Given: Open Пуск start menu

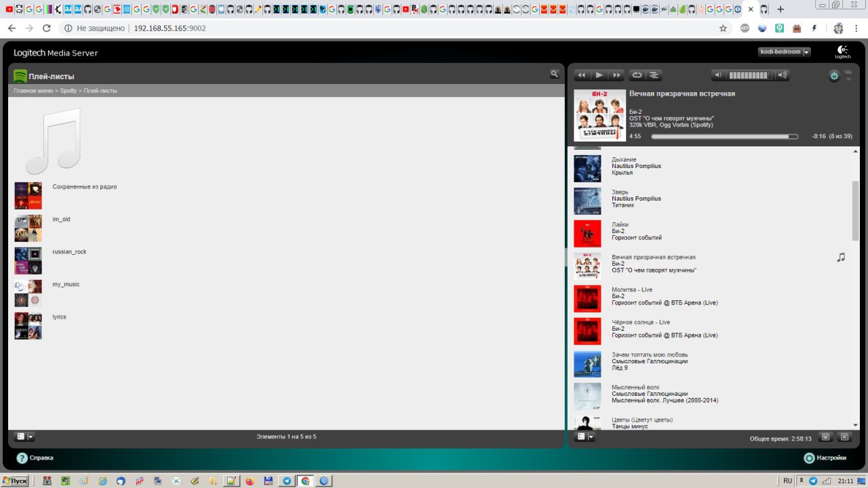Looking at the screenshot, I should coord(15,481).
